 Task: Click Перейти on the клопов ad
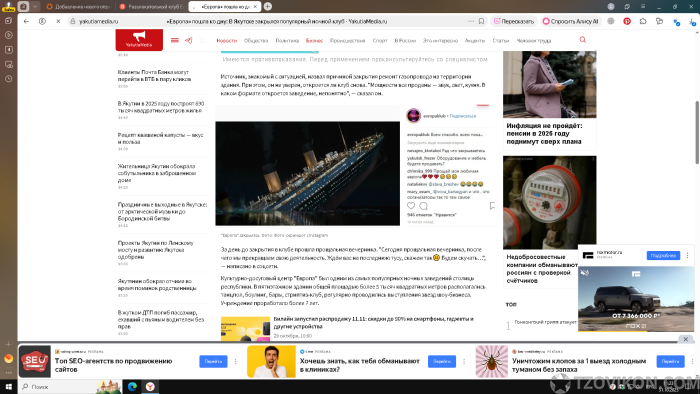coord(670,361)
